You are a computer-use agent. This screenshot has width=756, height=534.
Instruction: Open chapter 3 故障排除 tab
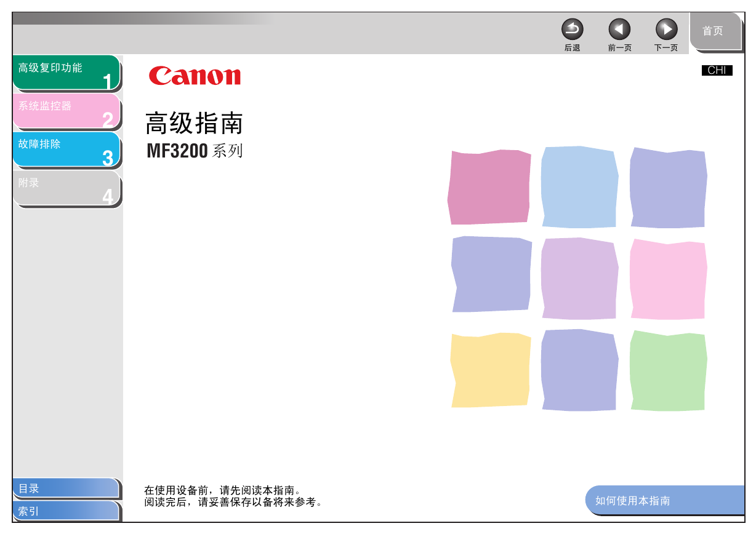click(66, 150)
